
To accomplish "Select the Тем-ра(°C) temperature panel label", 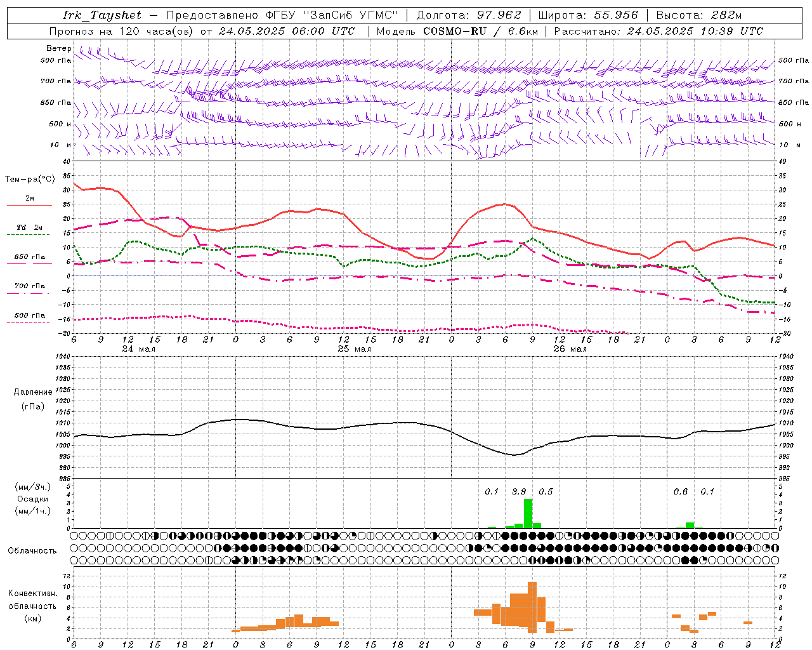I will [x=30, y=180].
